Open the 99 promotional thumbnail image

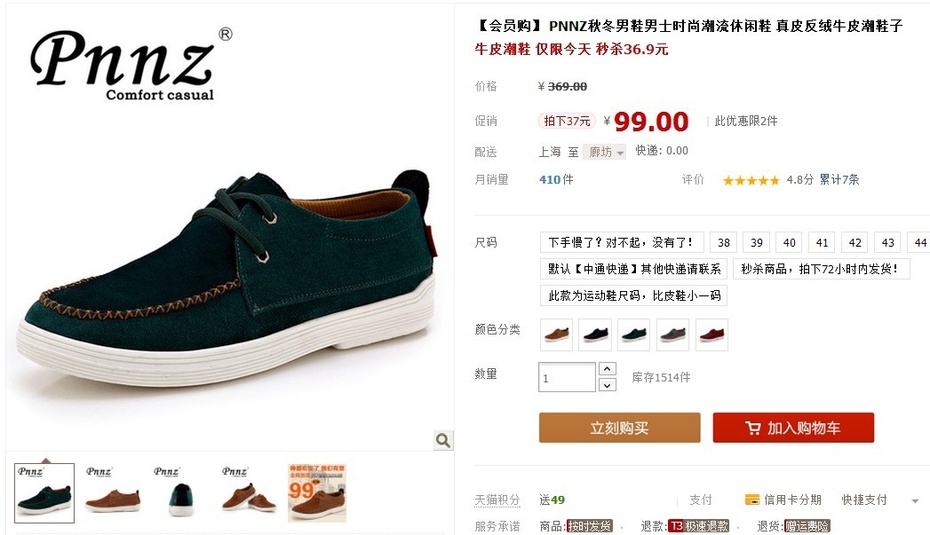[317, 493]
